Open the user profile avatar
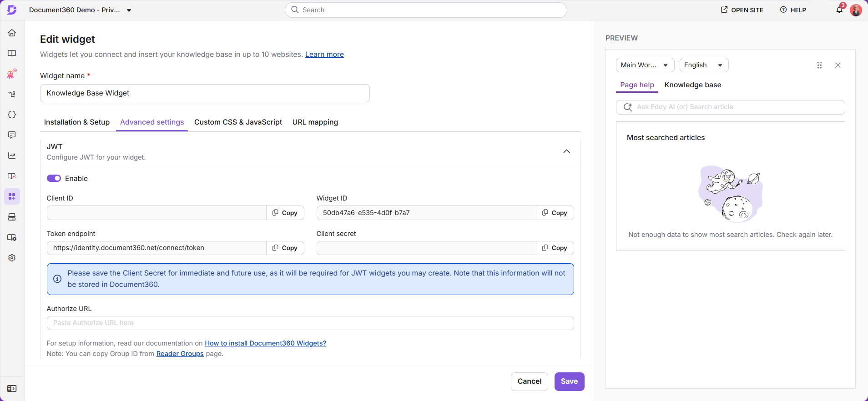The height and width of the screenshot is (401, 868). coord(856,10)
